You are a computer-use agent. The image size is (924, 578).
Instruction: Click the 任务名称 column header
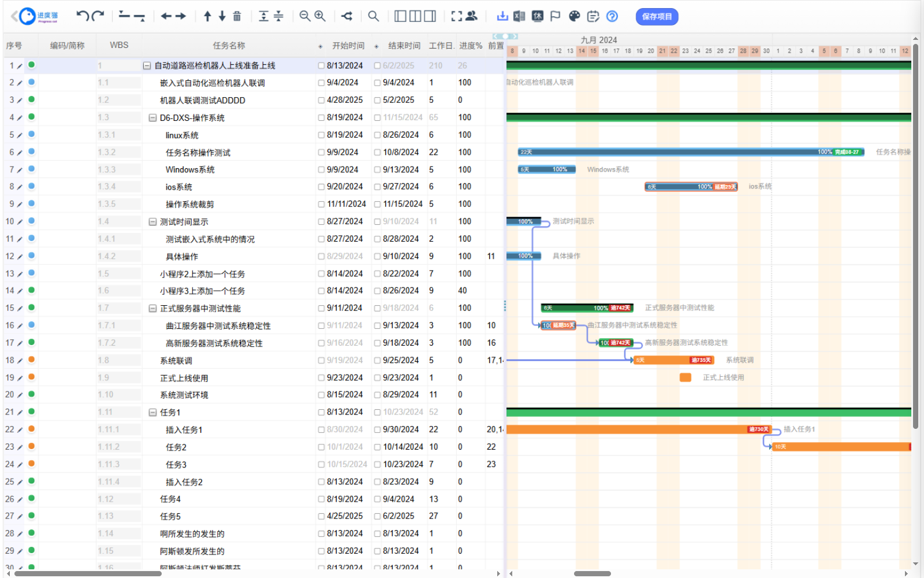(229, 46)
